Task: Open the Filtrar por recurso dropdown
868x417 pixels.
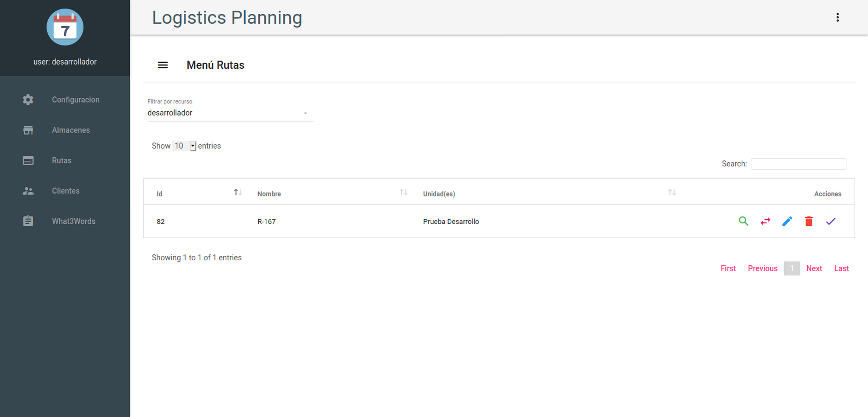Action: [230, 113]
